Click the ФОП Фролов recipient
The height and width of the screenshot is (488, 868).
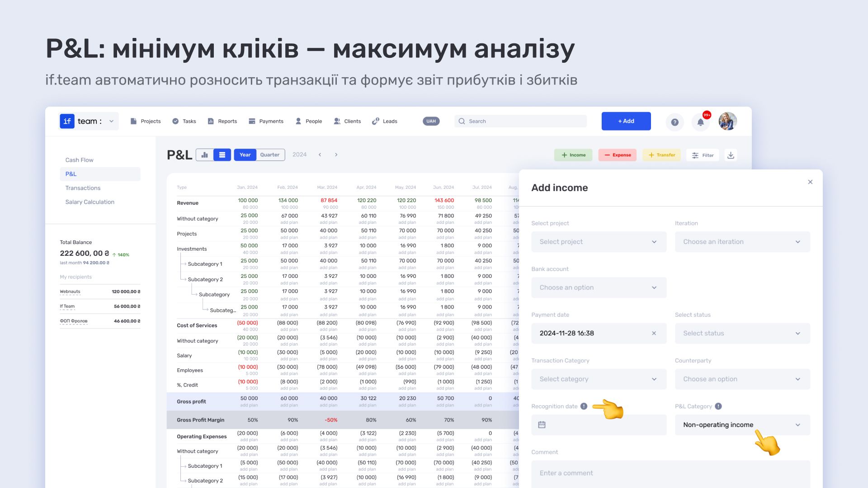(x=74, y=321)
